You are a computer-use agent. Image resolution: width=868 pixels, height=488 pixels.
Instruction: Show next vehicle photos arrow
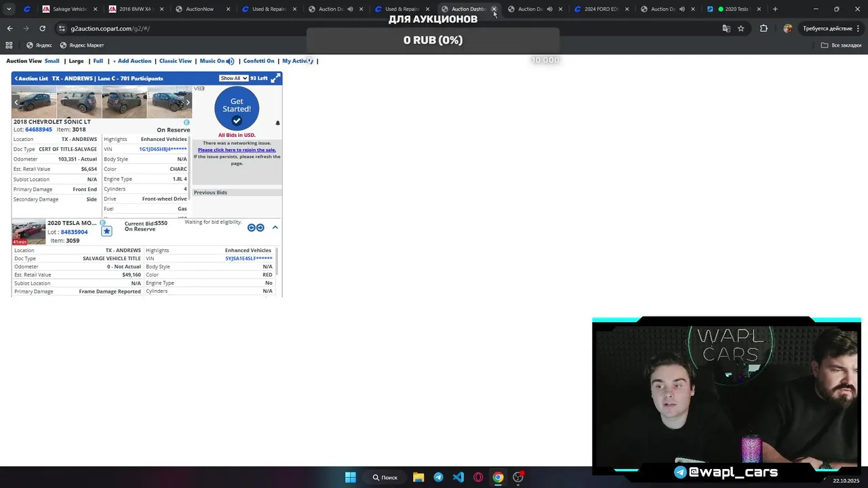click(x=188, y=102)
